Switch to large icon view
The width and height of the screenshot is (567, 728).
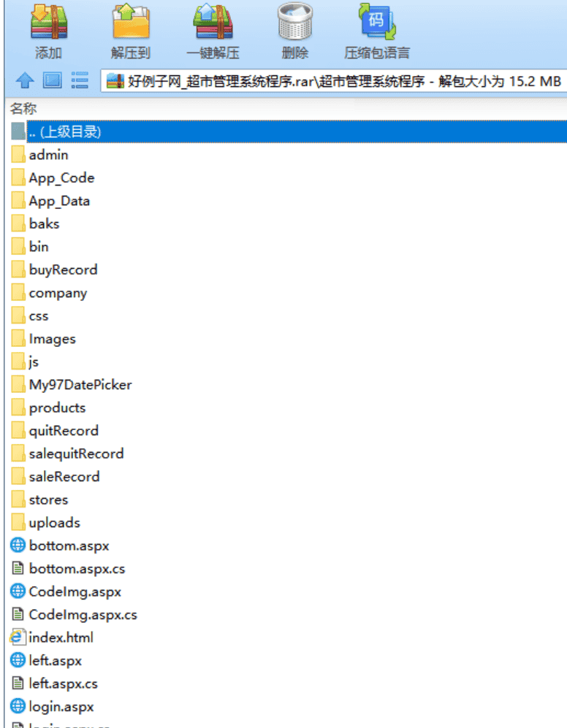[x=52, y=80]
